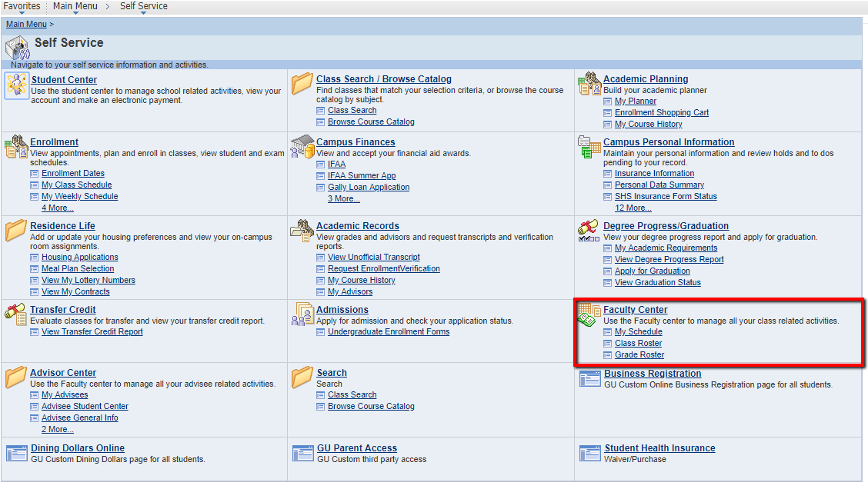Viewport: 868px width, 489px height.
Task: Click the small icon beside Grade Roster
Action: (x=607, y=355)
